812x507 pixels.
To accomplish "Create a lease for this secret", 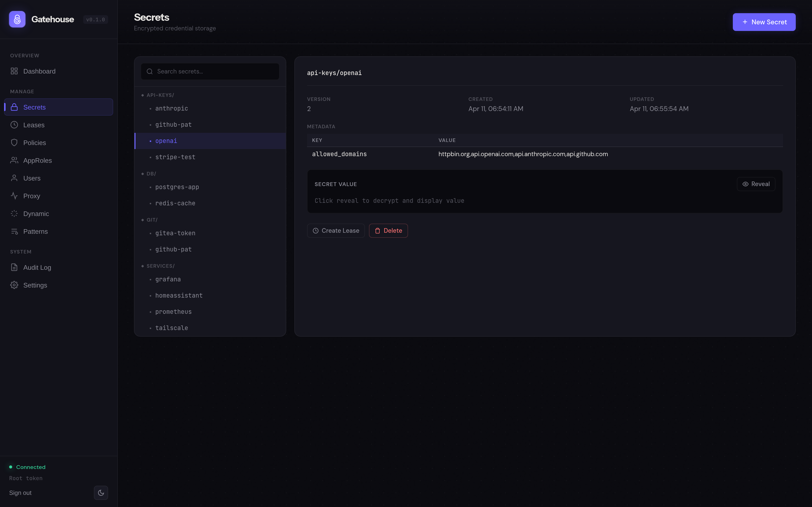I will pos(335,231).
